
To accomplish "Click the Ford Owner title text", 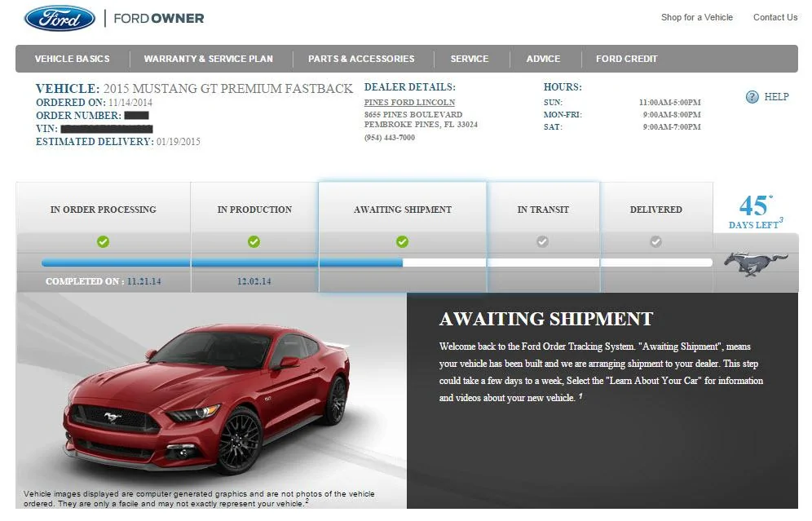I will coord(158,19).
